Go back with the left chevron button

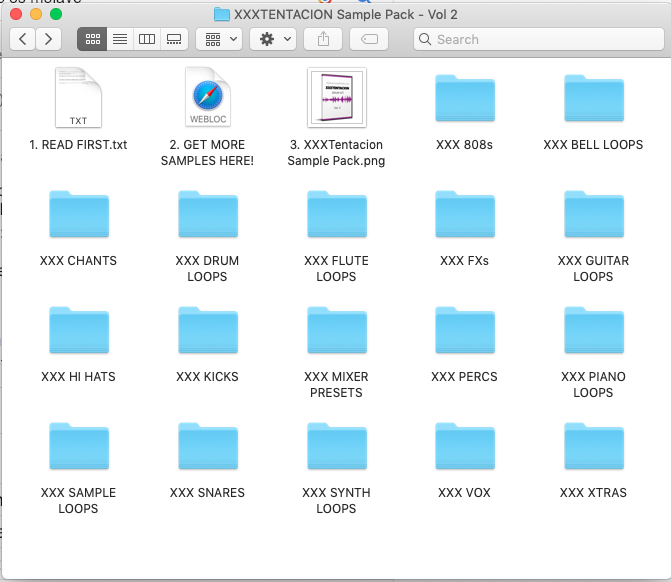[22, 39]
